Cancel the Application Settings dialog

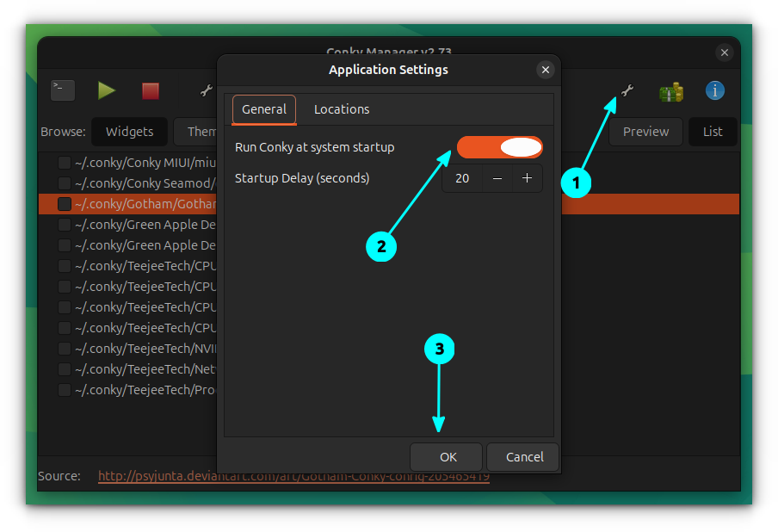(522, 457)
